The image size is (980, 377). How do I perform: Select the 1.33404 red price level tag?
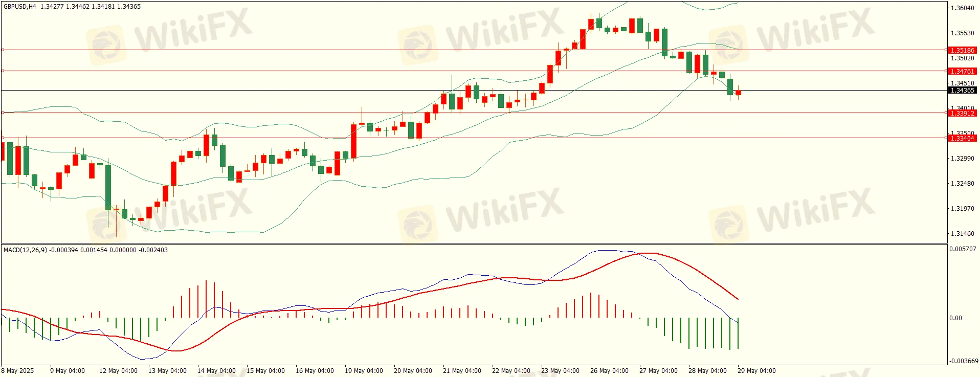[x=962, y=138]
